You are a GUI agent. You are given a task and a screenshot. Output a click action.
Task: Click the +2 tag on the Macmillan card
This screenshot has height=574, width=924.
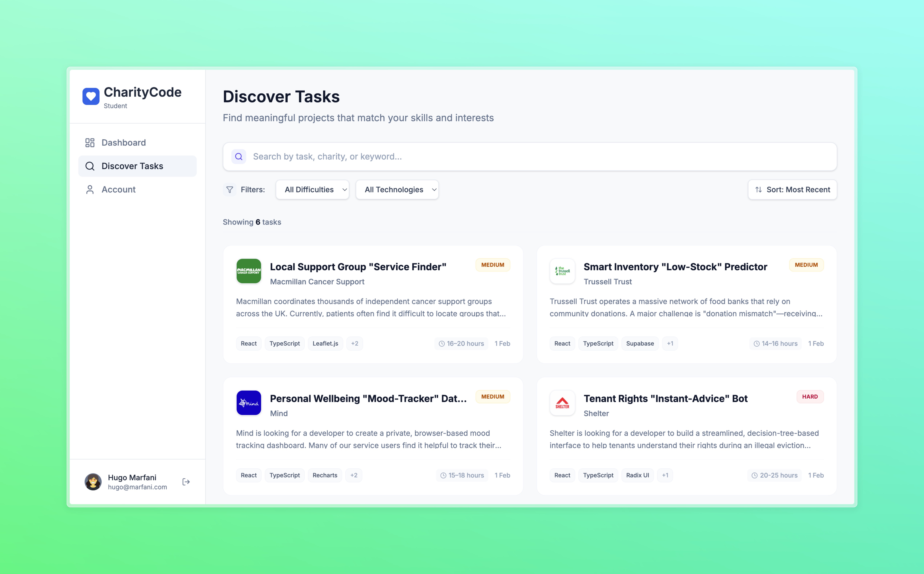click(354, 344)
